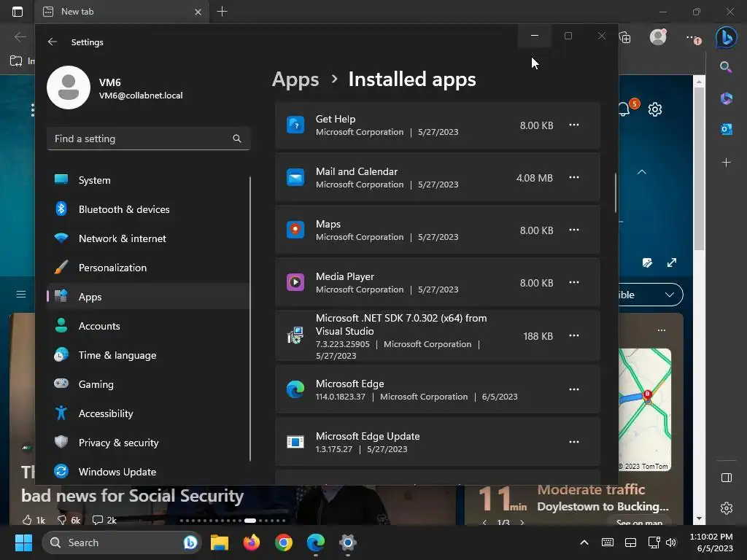
Task: Collapse section with upward chevron in Edge
Action: point(642,172)
